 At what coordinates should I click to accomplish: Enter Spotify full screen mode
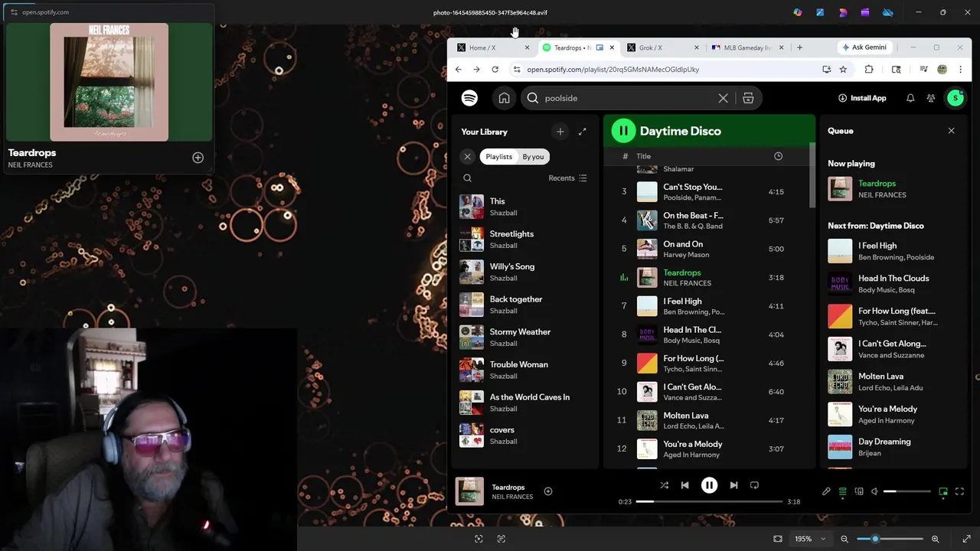click(959, 492)
